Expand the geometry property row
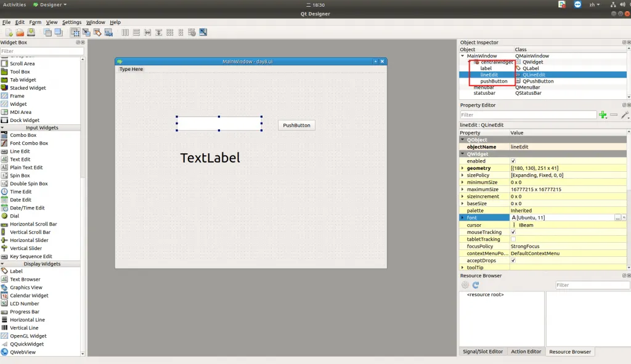Image resolution: width=631 pixels, height=364 pixels. point(463,168)
